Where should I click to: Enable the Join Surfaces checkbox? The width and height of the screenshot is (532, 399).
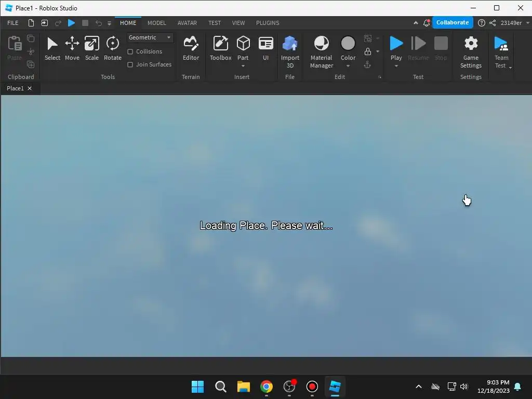click(130, 64)
